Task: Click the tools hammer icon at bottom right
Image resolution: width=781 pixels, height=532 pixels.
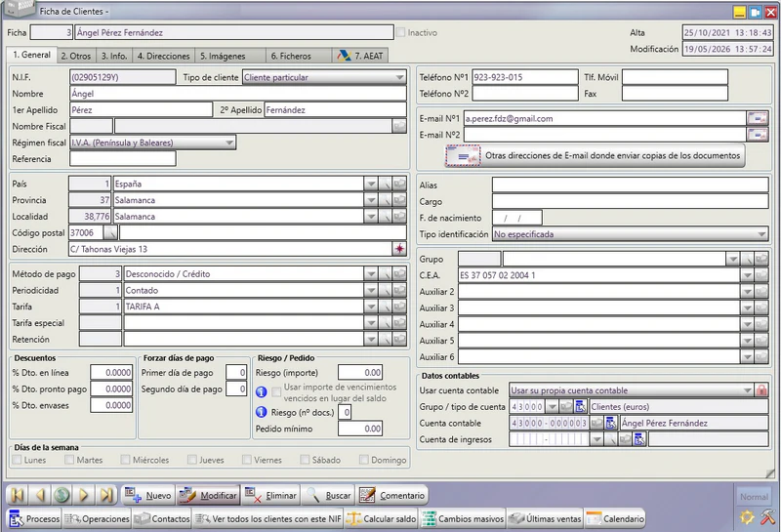Action: (767, 517)
